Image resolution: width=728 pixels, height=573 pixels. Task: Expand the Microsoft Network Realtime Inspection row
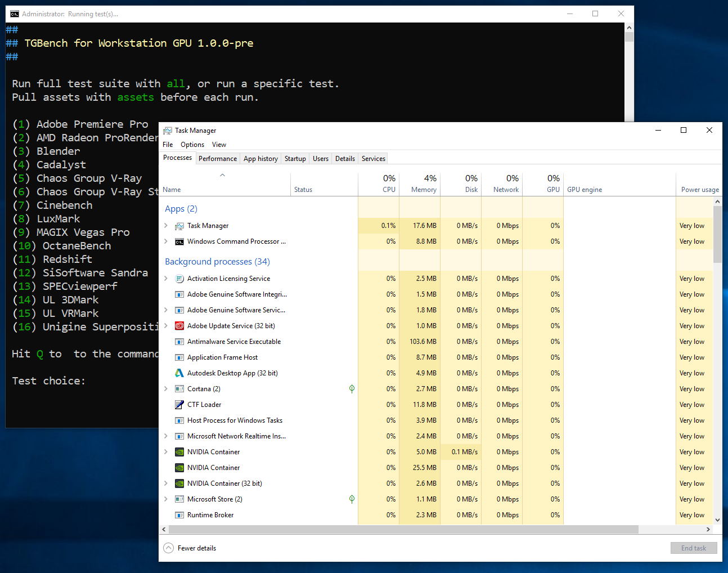coord(166,436)
